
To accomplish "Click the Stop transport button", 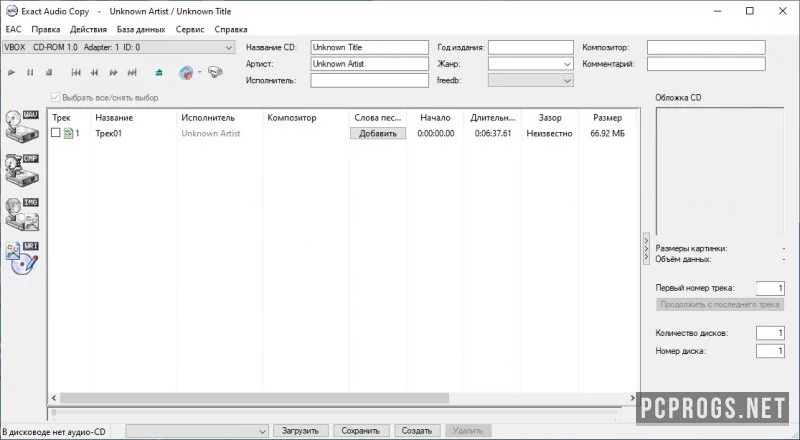I will (x=49, y=72).
